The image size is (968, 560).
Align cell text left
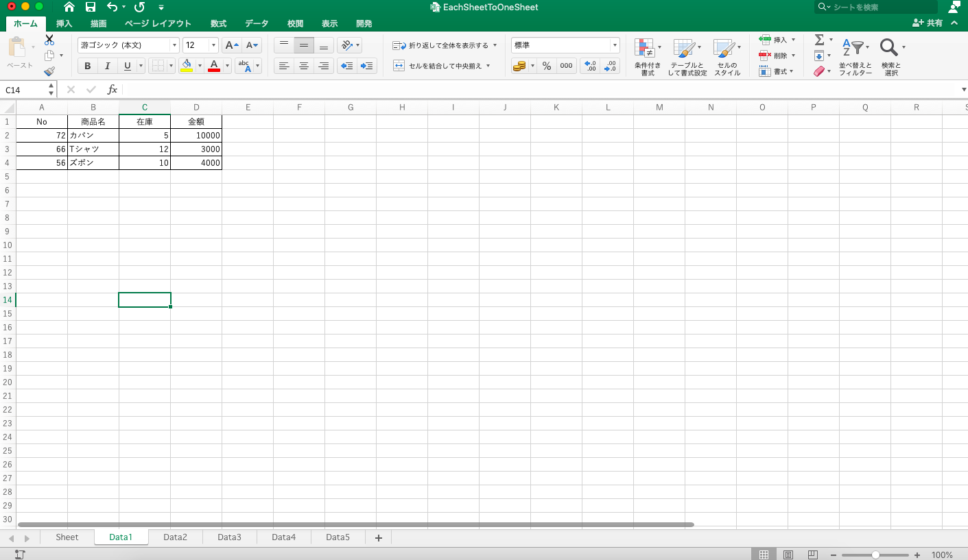284,66
